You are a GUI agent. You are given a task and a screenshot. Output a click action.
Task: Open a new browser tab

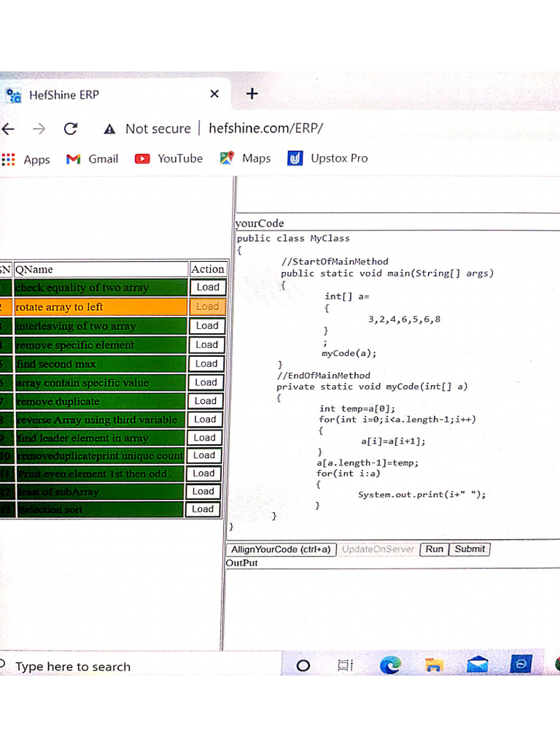252,93
